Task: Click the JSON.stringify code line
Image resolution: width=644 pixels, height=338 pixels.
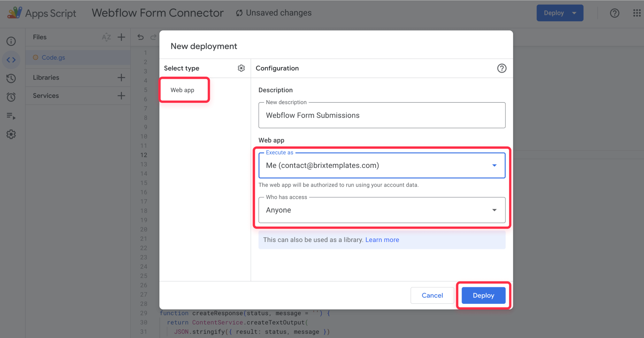Action: [x=252, y=332]
